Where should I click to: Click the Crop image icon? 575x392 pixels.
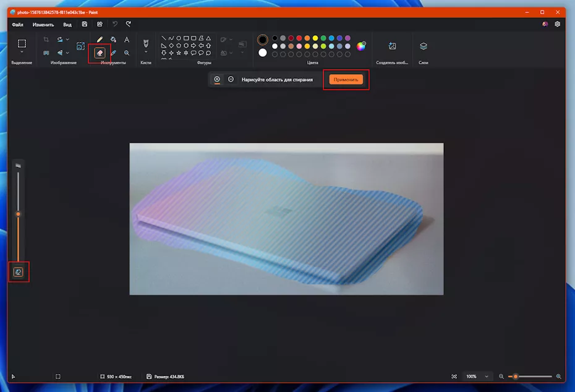click(x=46, y=39)
